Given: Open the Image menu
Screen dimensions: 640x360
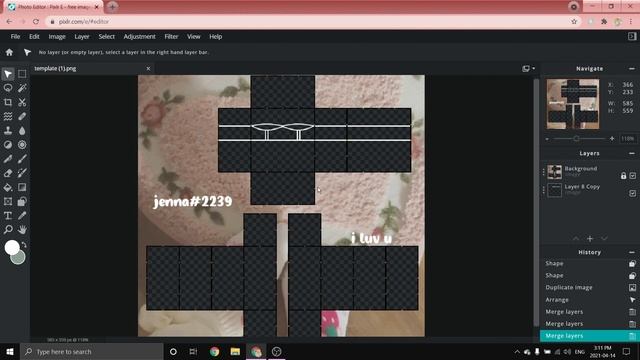Looking at the screenshot, I should [x=57, y=36].
